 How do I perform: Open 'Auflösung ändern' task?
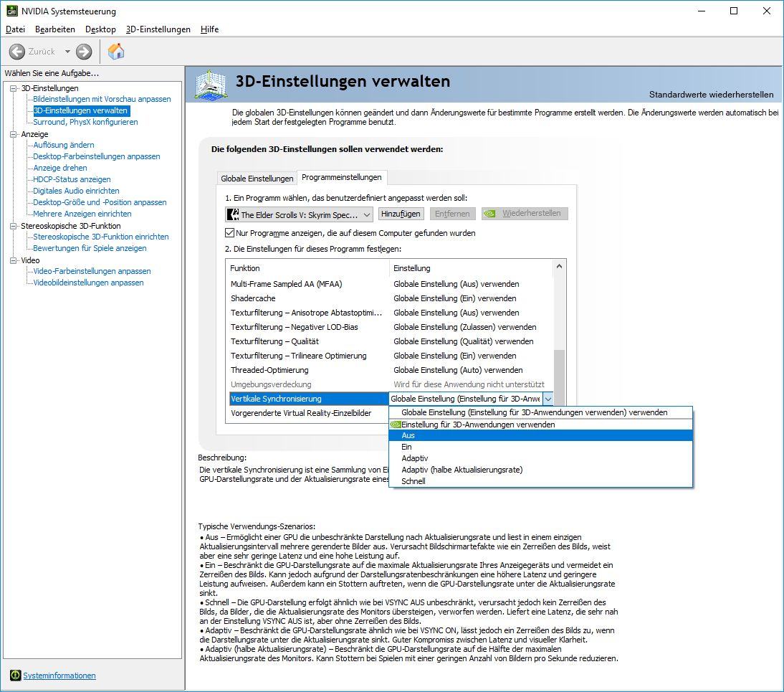(64, 145)
